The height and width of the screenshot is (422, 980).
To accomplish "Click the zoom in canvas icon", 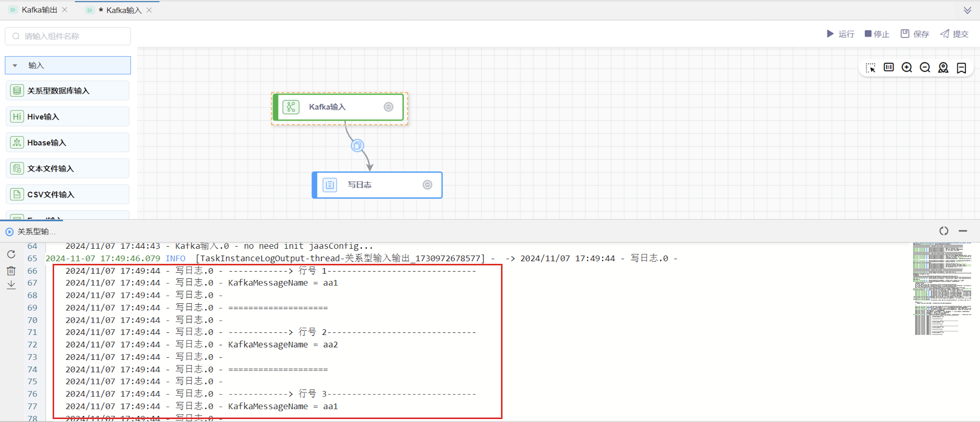I will click(x=907, y=68).
